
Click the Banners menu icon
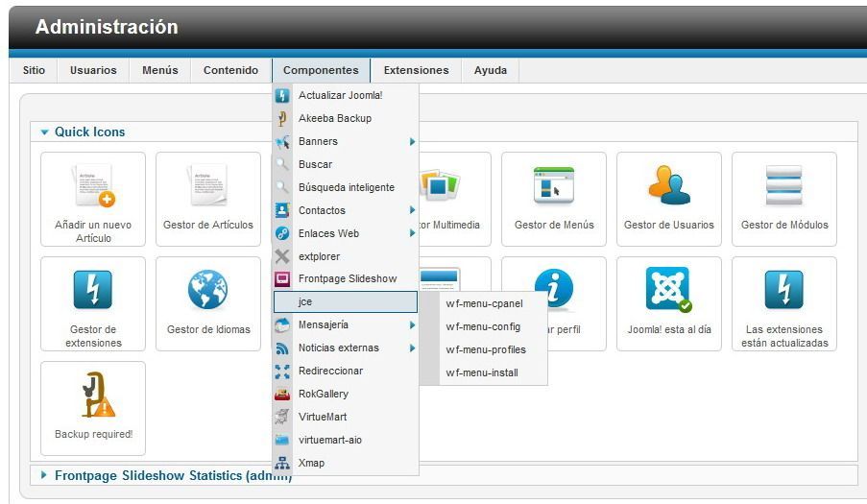coord(282,141)
